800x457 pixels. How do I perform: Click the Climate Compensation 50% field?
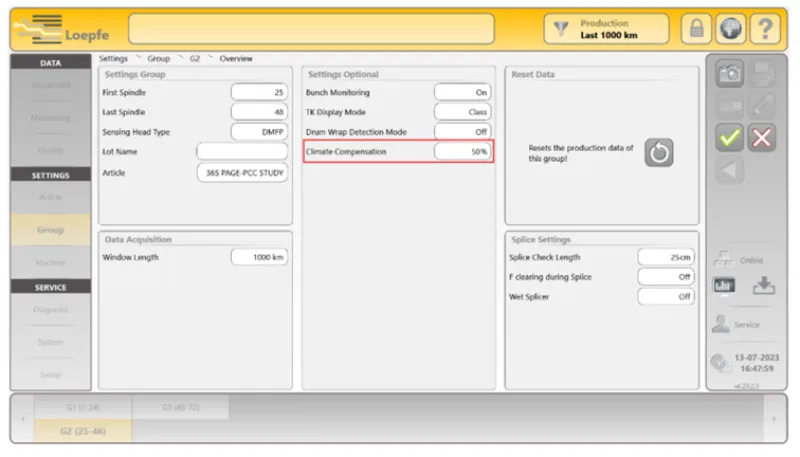click(x=463, y=152)
